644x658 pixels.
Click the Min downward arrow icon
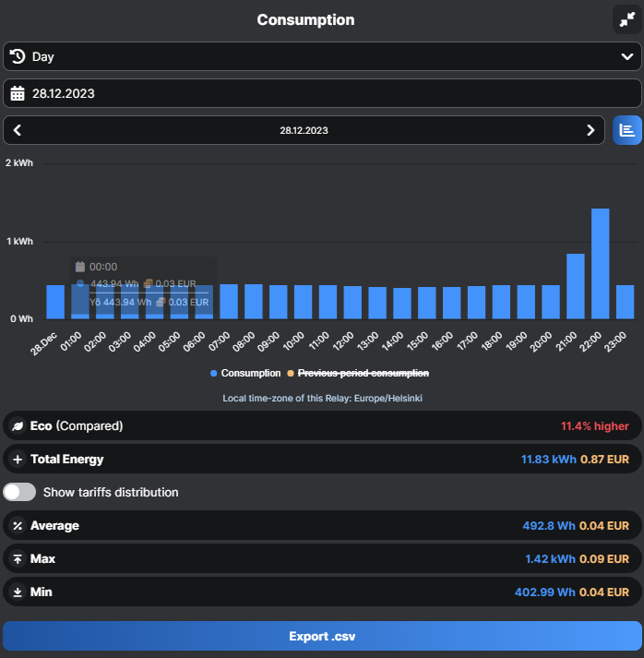point(18,592)
